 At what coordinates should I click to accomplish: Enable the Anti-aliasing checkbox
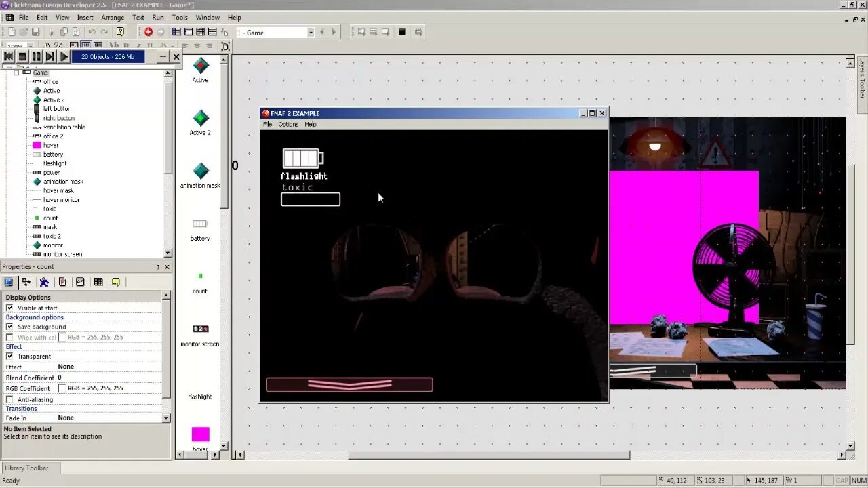[9, 399]
